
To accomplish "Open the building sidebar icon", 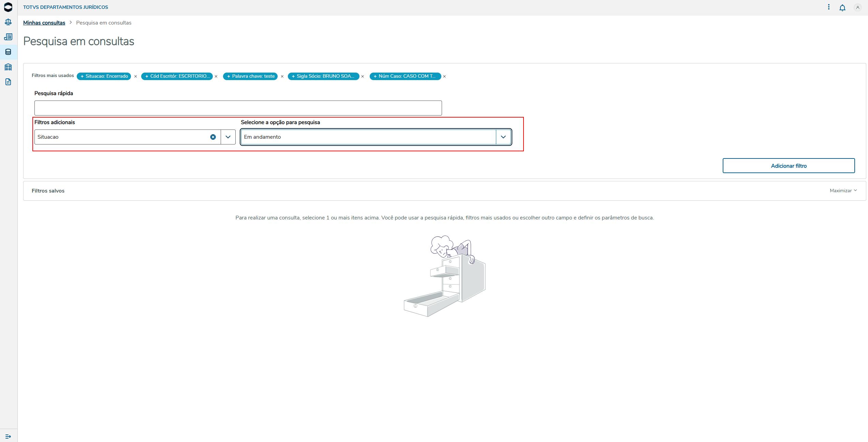I will click(x=8, y=67).
